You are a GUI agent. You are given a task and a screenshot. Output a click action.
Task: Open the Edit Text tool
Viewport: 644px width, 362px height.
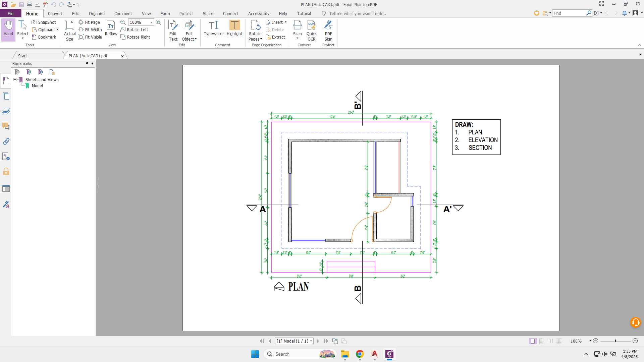[x=173, y=30]
